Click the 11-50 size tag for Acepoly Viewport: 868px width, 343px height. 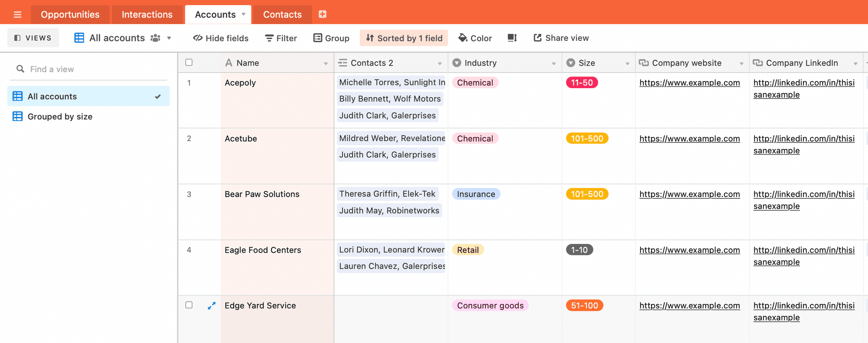pos(582,83)
